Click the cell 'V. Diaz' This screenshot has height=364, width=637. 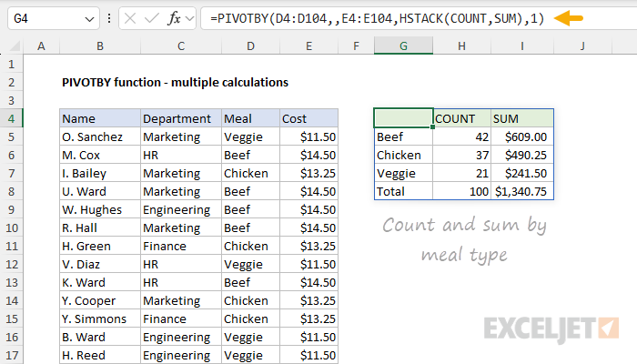point(100,265)
